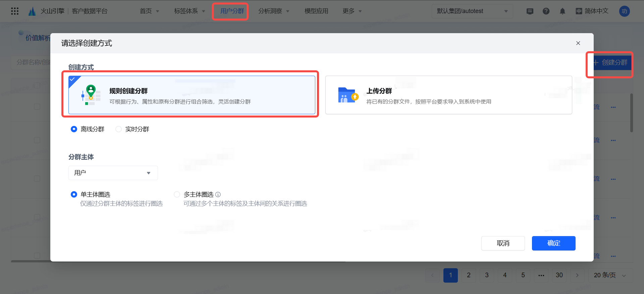The width and height of the screenshot is (644, 294).
Task: Choose the 上传分群 card
Action: (449, 95)
